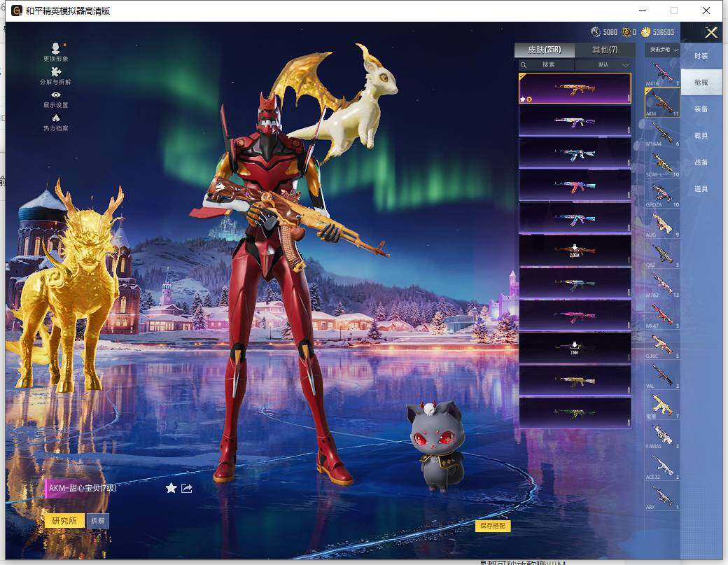Maximize the emulator window
Viewport: 728px width, 565px height.
[674, 11]
